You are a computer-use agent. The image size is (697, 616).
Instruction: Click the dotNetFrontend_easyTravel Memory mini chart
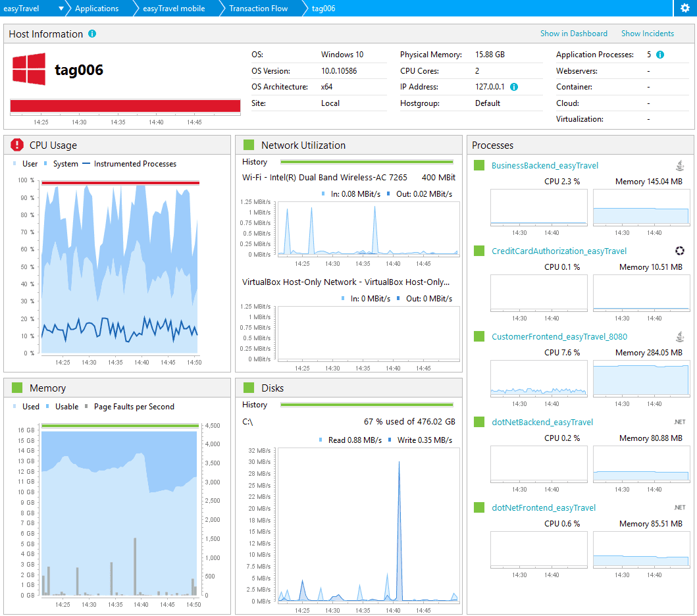point(642,550)
